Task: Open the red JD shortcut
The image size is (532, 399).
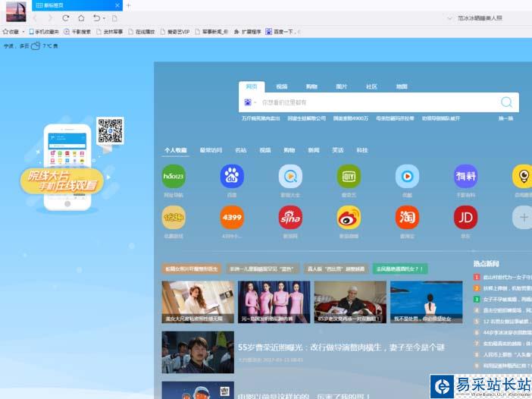Action: point(465,218)
